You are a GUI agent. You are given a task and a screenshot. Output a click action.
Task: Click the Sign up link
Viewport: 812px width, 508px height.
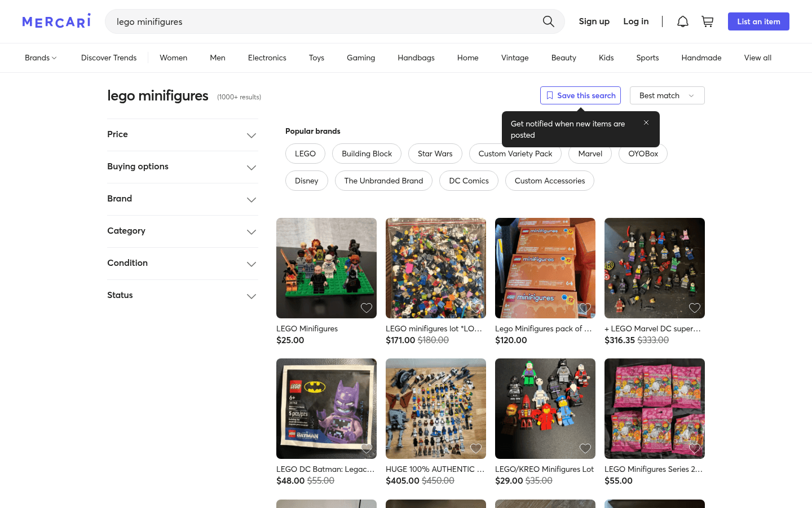[594, 21]
